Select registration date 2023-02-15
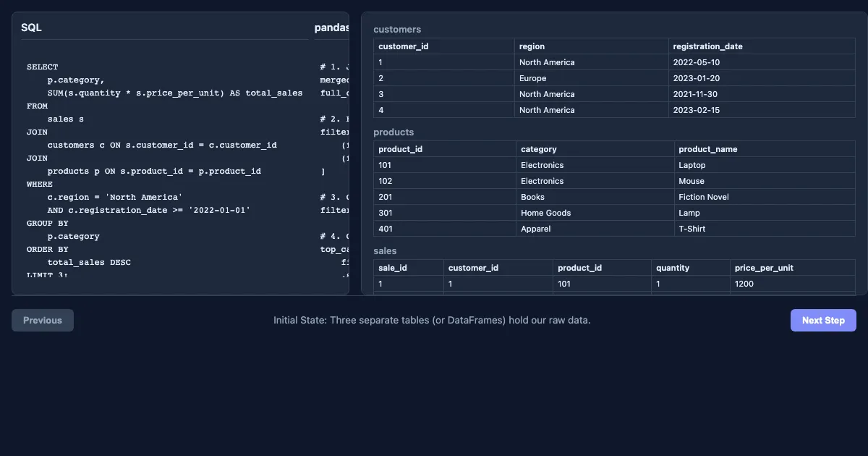 [x=762, y=110]
